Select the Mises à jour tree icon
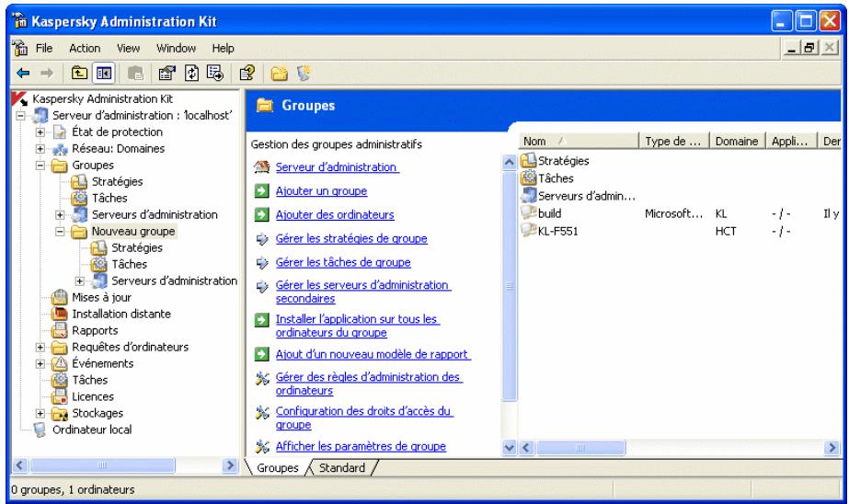 tap(59, 297)
